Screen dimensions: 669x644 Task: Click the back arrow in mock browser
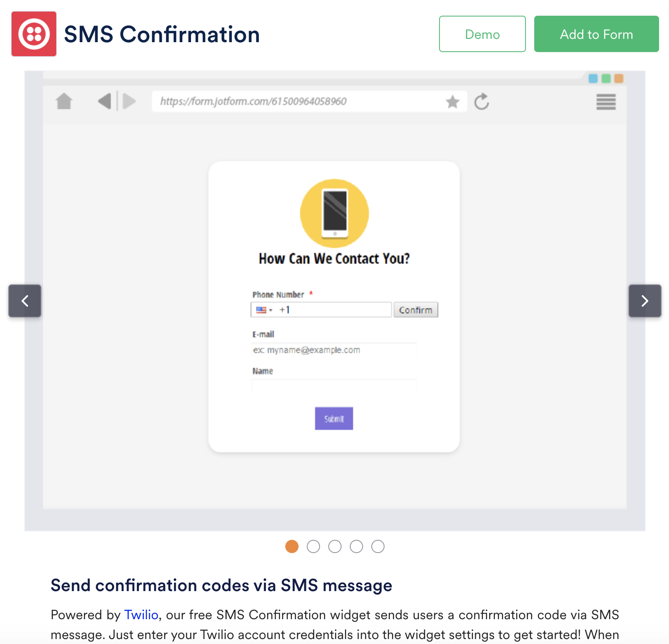105,101
